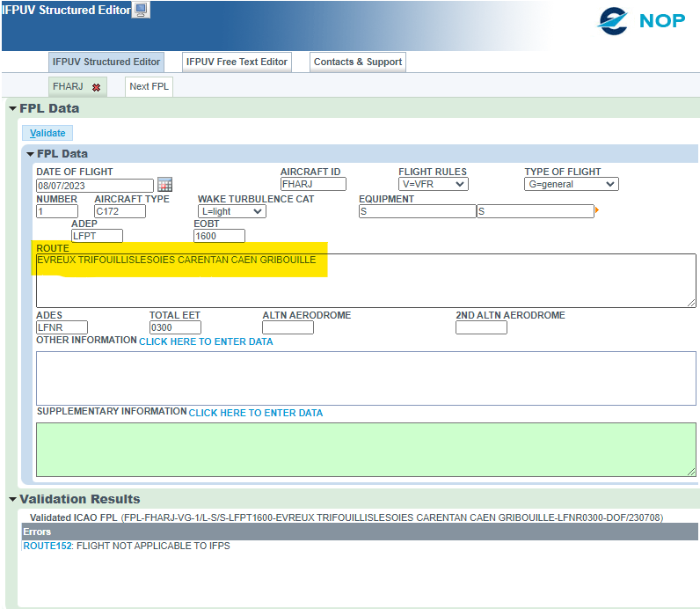Close the FHARJ flight plan tab
700x609 pixels.
(96, 88)
